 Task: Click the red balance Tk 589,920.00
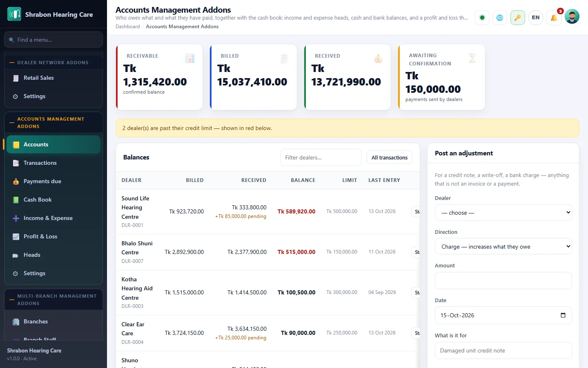pyautogui.click(x=296, y=211)
